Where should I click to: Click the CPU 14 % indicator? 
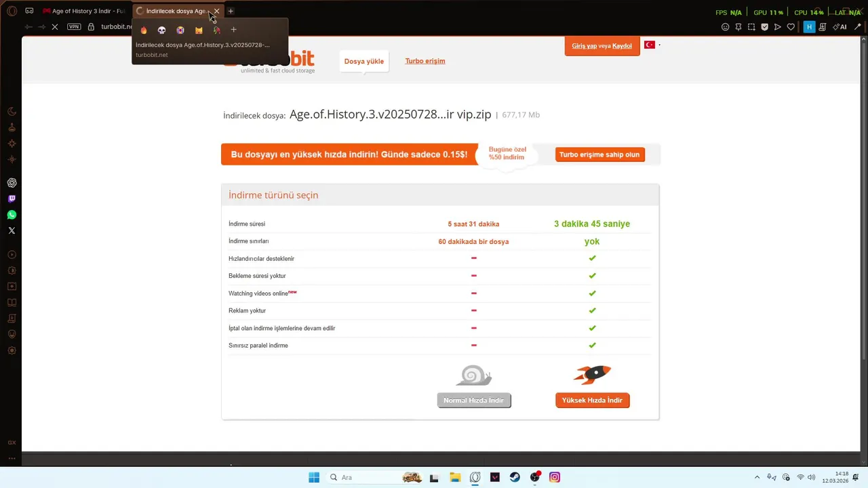809,12
